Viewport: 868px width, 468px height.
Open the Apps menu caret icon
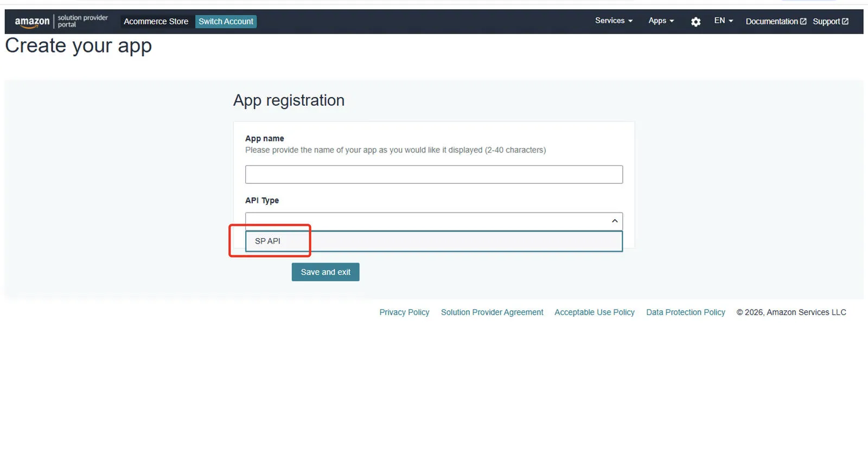pos(673,21)
